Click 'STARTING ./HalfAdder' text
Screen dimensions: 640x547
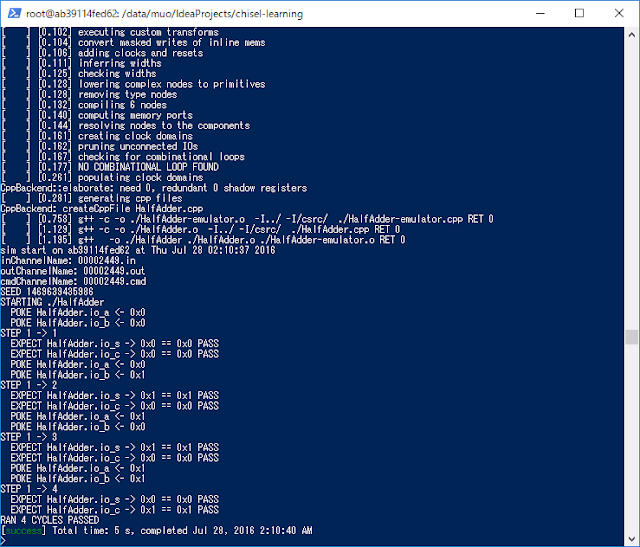[x=52, y=302]
